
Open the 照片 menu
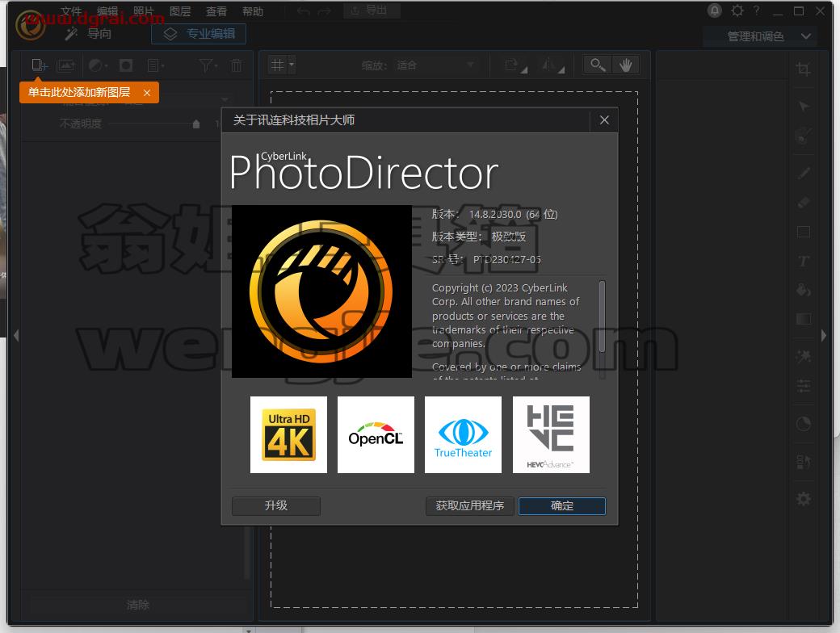(x=144, y=11)
